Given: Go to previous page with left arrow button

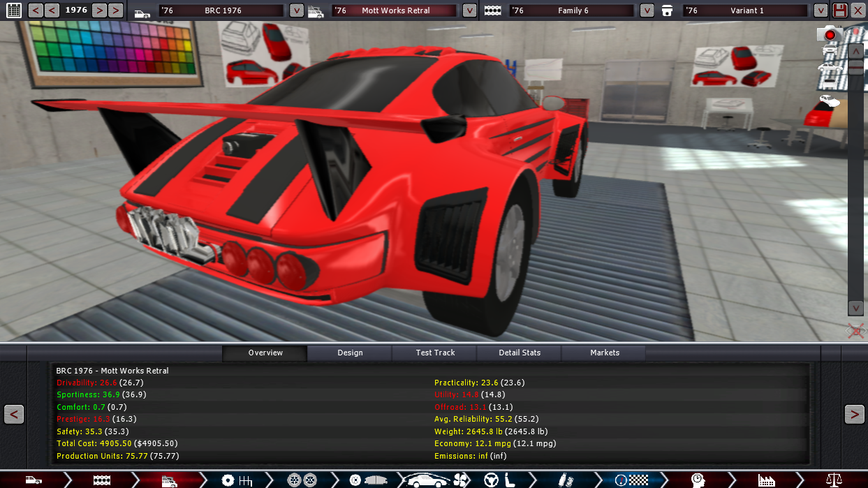Looking at the screenshot, I should (14, 414).
